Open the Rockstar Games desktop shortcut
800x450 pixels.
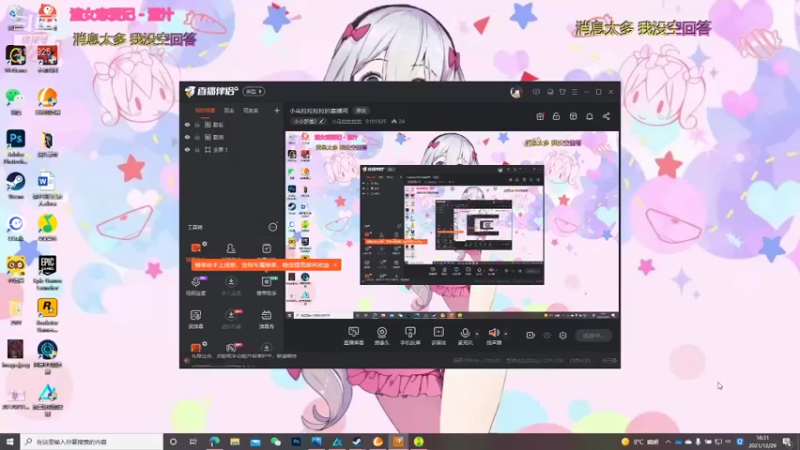[47, 315]
